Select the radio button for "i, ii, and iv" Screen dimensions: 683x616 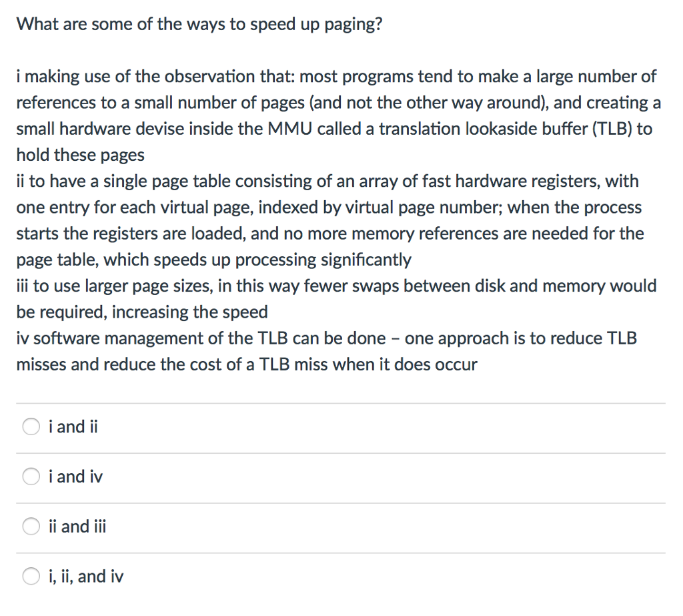coord(31,576)
